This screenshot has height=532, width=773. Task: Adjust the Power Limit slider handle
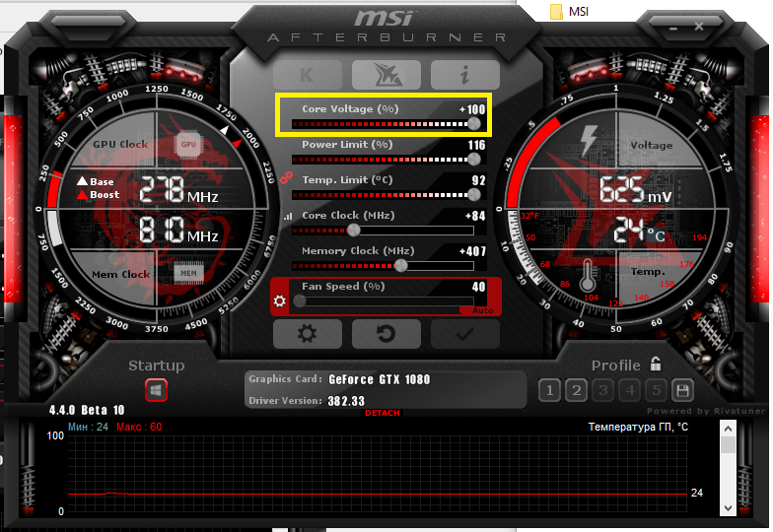click(473, 160)
